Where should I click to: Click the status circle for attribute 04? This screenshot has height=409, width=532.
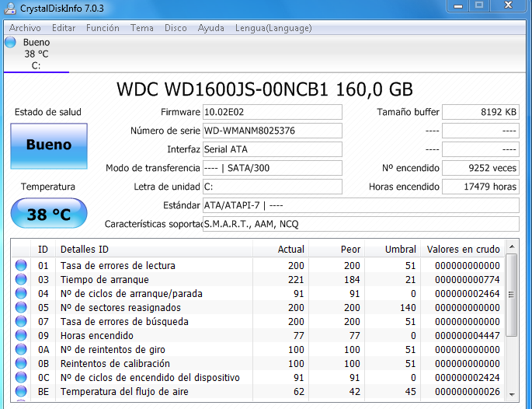pyautogui.click(x=21, y=293)
